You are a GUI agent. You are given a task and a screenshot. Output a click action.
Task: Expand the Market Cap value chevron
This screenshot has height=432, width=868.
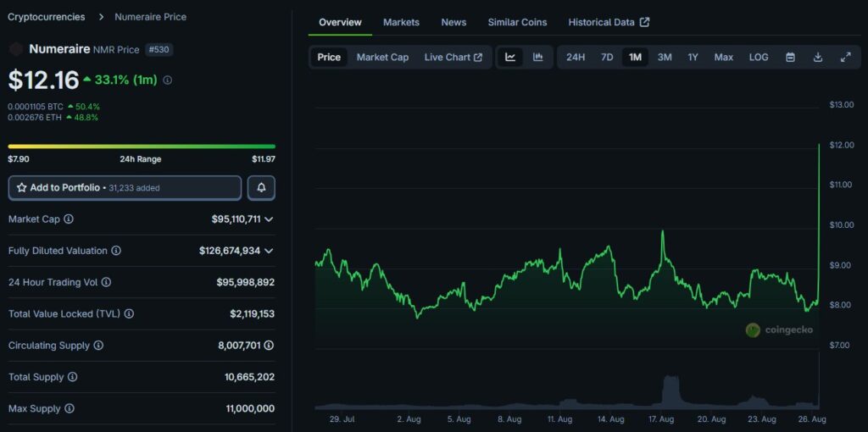pos(269,219)
